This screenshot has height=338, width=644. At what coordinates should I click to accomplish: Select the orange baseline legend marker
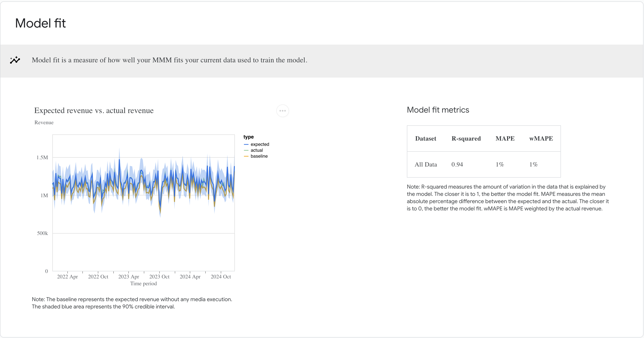(x=246, y=156)
